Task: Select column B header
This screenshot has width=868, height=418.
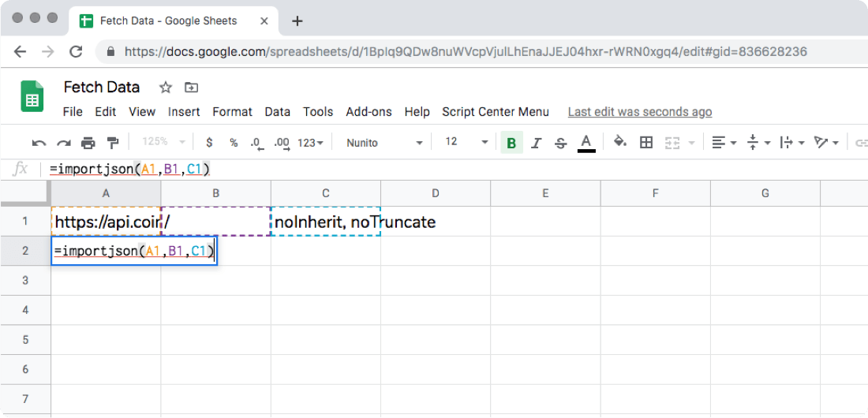Action: [x=216, y=192]
